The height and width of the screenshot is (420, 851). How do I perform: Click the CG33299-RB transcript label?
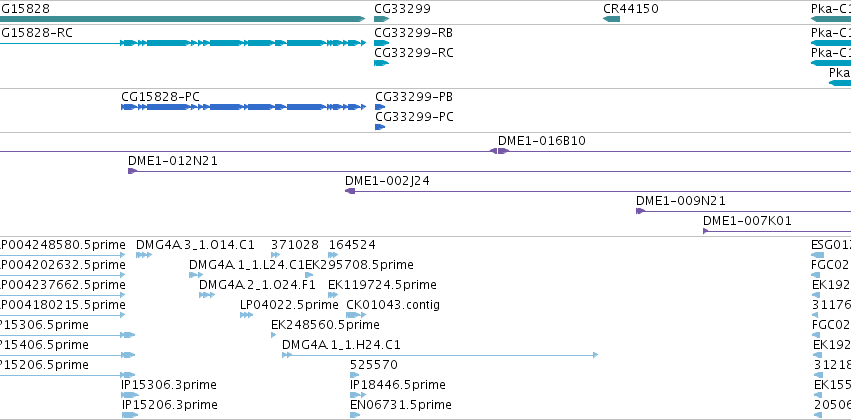coord(414,33)
